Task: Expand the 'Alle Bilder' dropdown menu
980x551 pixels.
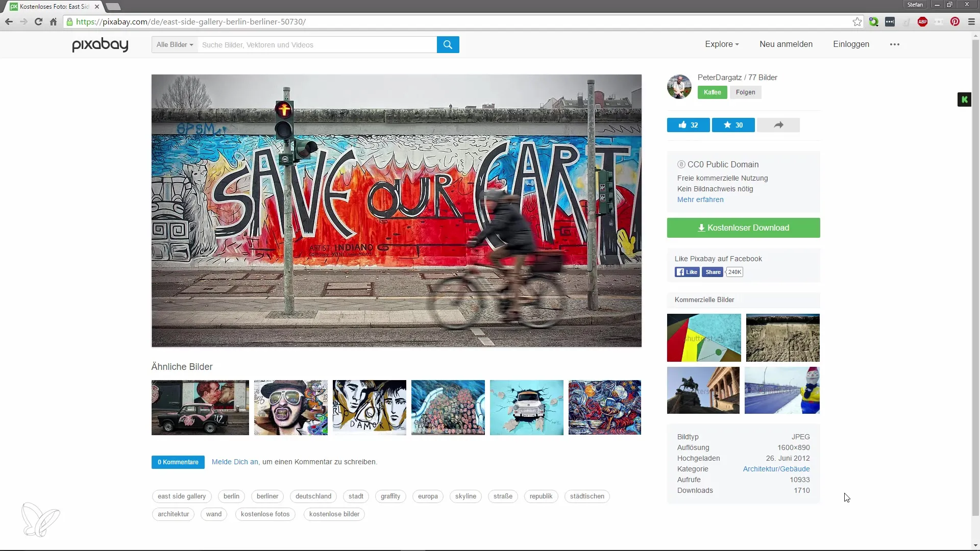Action: (x=175, y=44)
